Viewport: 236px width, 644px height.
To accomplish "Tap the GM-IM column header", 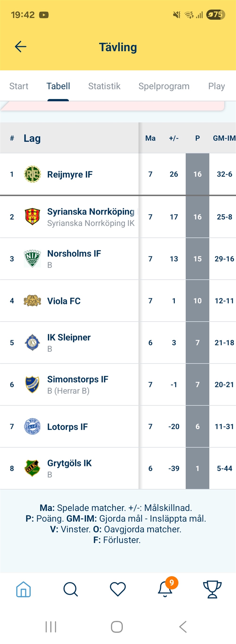I will [x=224, y=138].
